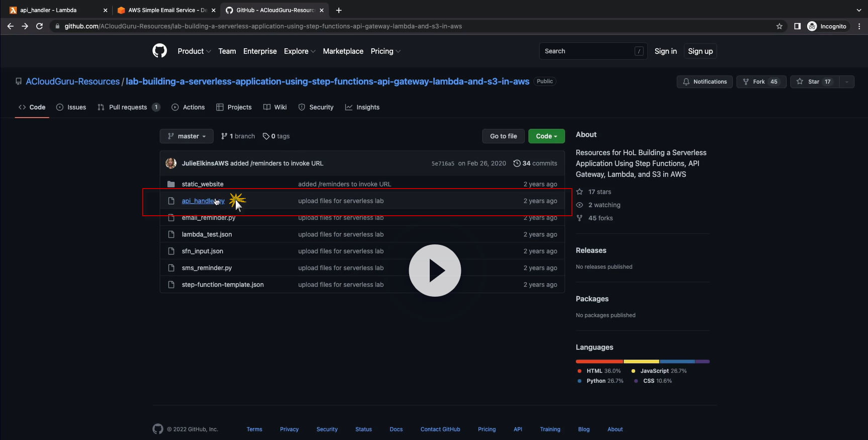Close the AWS Simple Email Service tab
This screenshot has width=868, height=440.
214,10
